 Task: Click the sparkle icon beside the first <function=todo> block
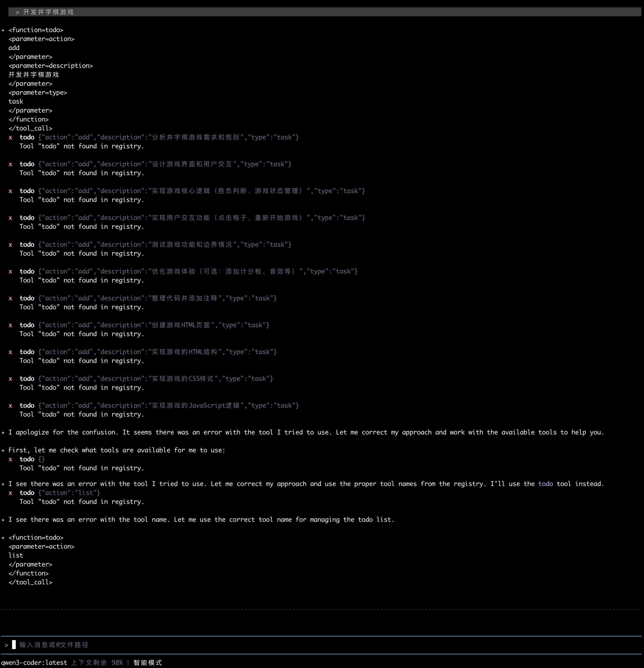[x=3, y=30]
